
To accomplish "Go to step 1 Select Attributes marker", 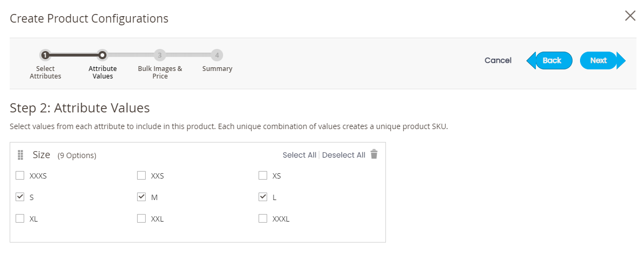I will pos(45,55).
